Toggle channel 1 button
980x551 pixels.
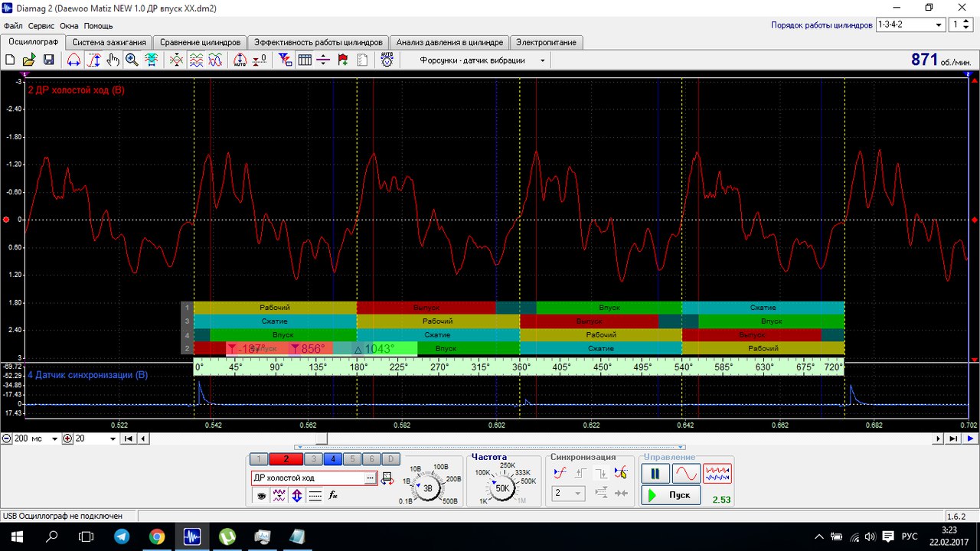(x=259, y=459)
